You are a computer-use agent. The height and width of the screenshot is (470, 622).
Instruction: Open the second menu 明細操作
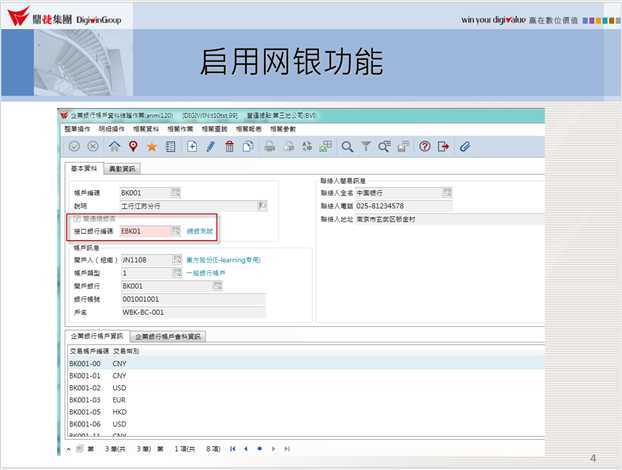click(x=111, y=129)
